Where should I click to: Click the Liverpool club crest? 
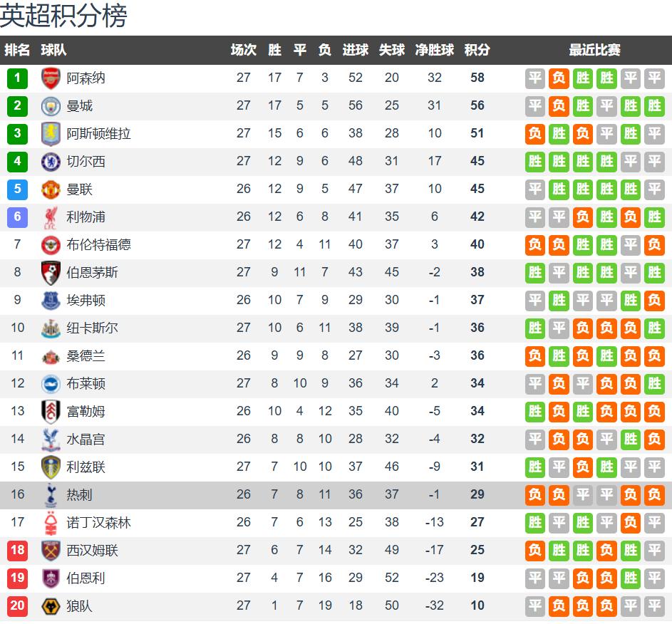pos(51,217)
